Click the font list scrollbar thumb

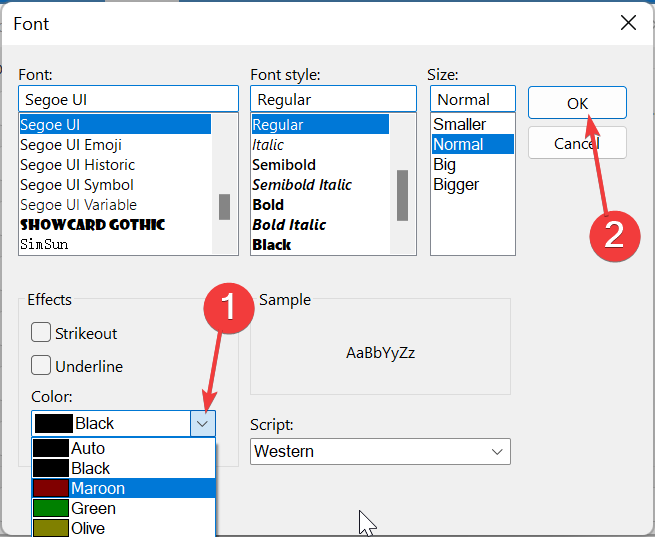(224, 207)
